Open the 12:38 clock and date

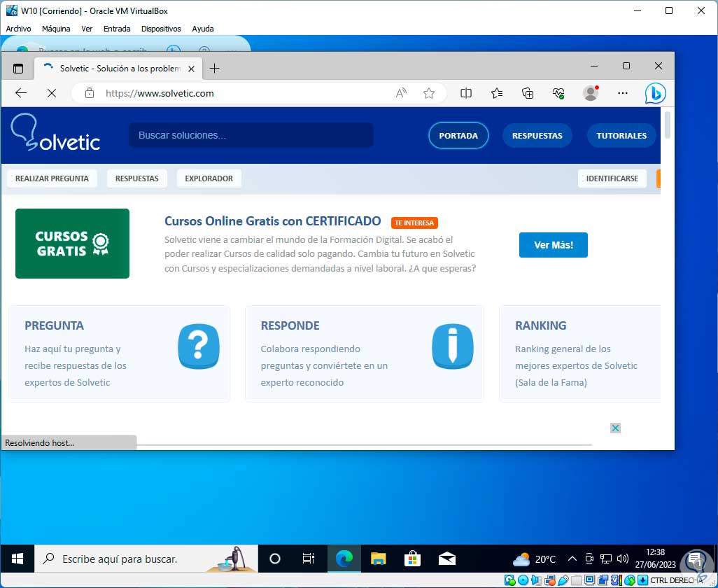point(655,559)
